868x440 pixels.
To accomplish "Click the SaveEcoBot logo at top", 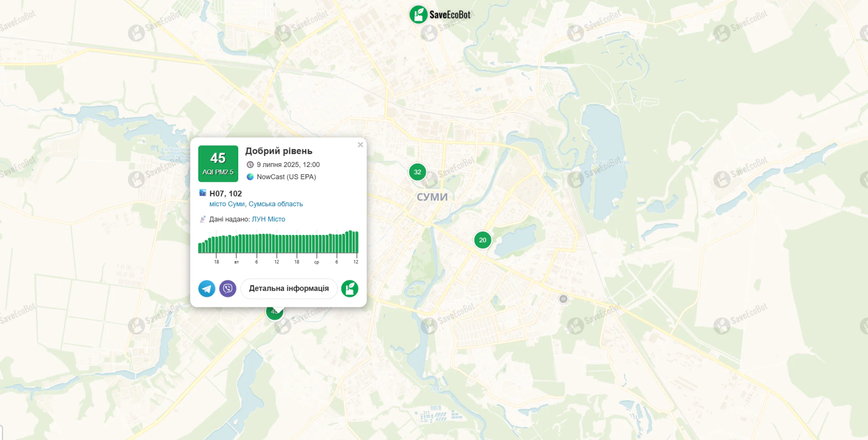I will [x=440, y=15].
